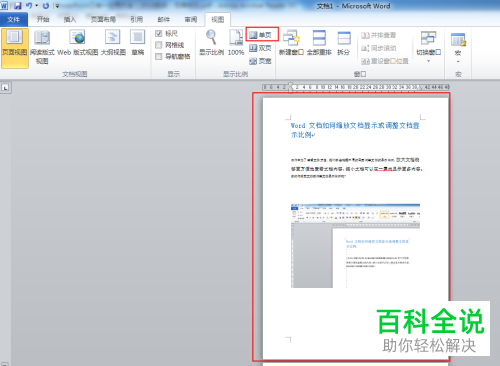
Task: Switch to Page Layout view (页面视图)
Action: tap(15, 48)
